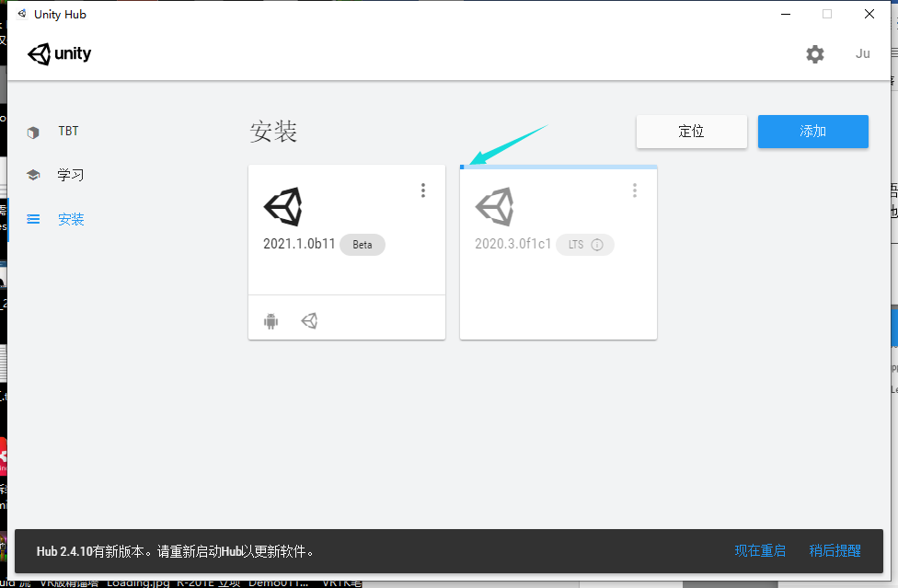This screenshot has height=588, width=898.
Task: Click the 定位 button to locate an install
Action: pos(691,132)
